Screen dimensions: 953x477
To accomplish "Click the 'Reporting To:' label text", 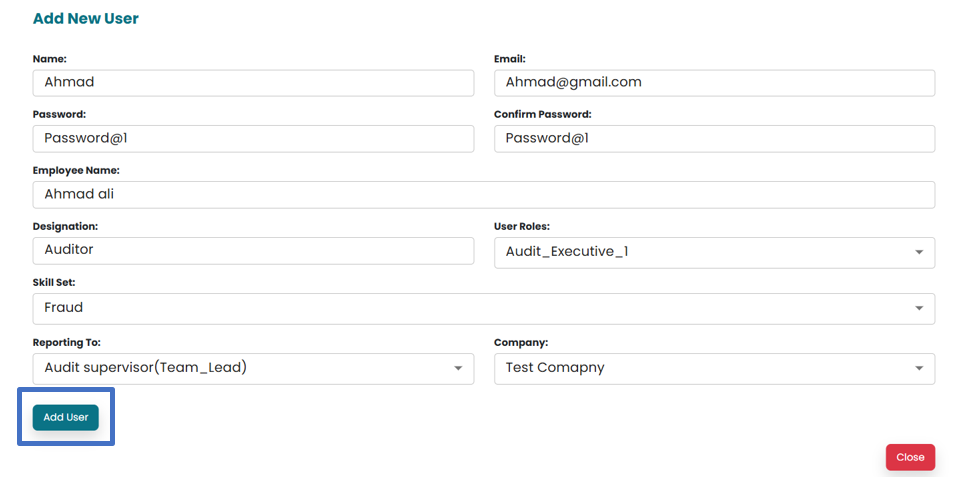I will point(66,343).
